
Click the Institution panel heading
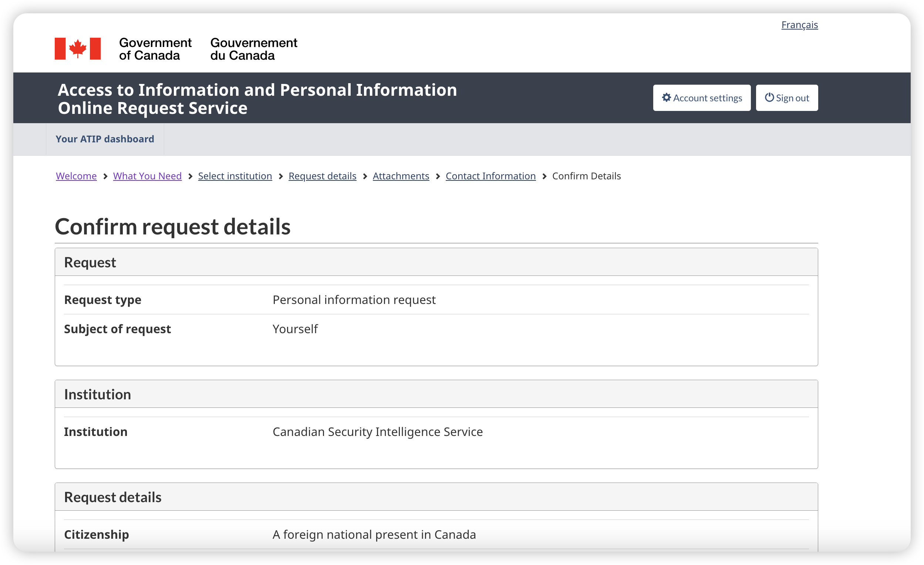click(x=98, y=395)
